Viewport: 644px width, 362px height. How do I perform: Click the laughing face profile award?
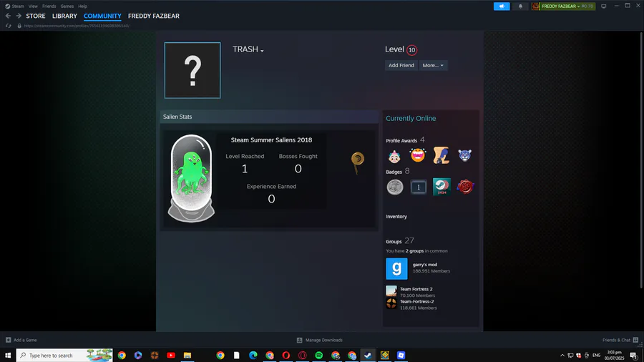(x=418, y=155)
